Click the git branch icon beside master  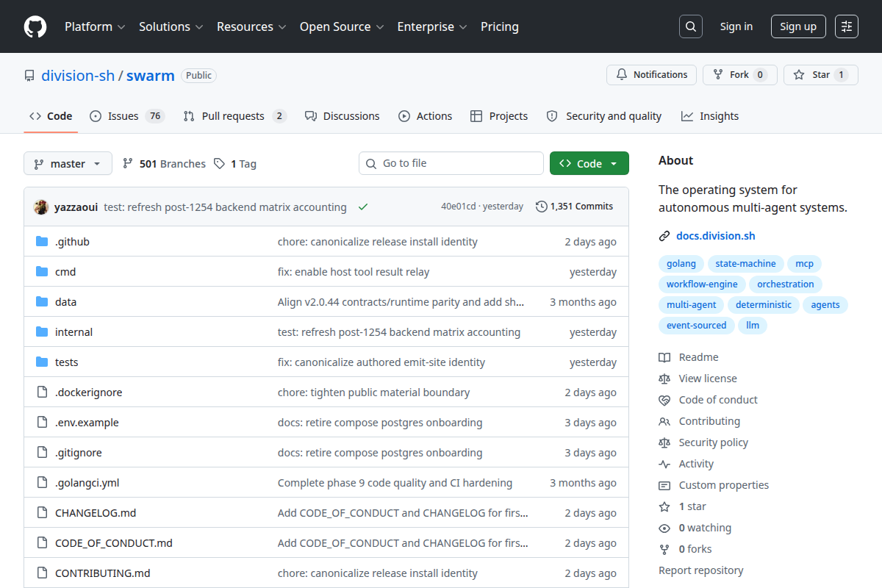click(x=39, y=164)
